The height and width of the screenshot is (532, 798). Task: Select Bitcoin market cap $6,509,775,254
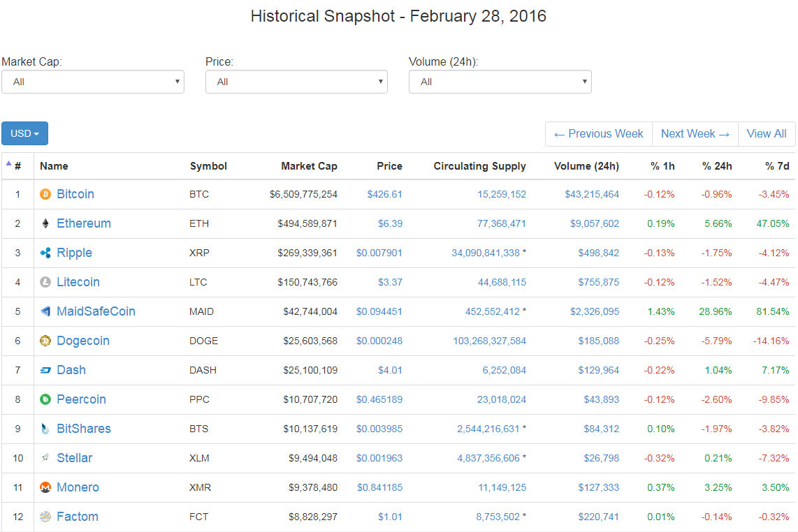303,194
